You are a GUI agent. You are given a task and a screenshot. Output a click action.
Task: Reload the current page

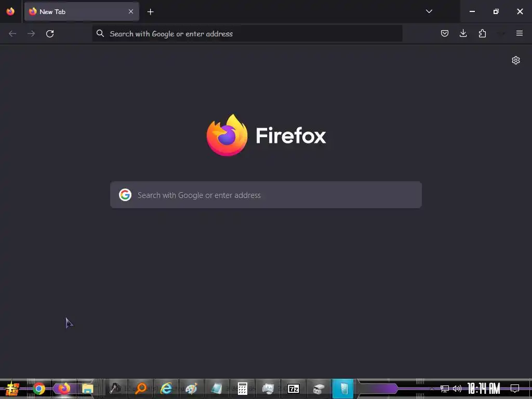pyautogui.click(x=50, y=34)
